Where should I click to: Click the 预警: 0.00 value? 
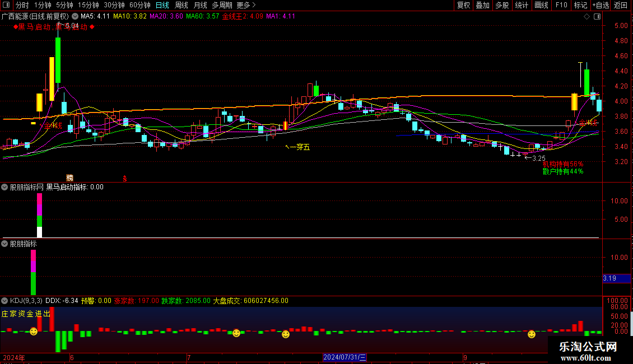[x=96, y=301]
